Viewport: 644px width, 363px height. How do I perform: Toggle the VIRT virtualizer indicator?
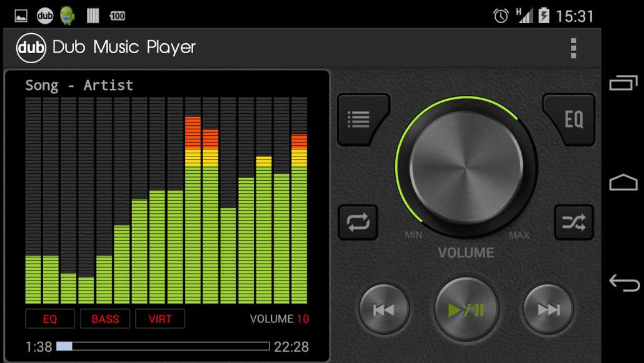coord(160,319)
